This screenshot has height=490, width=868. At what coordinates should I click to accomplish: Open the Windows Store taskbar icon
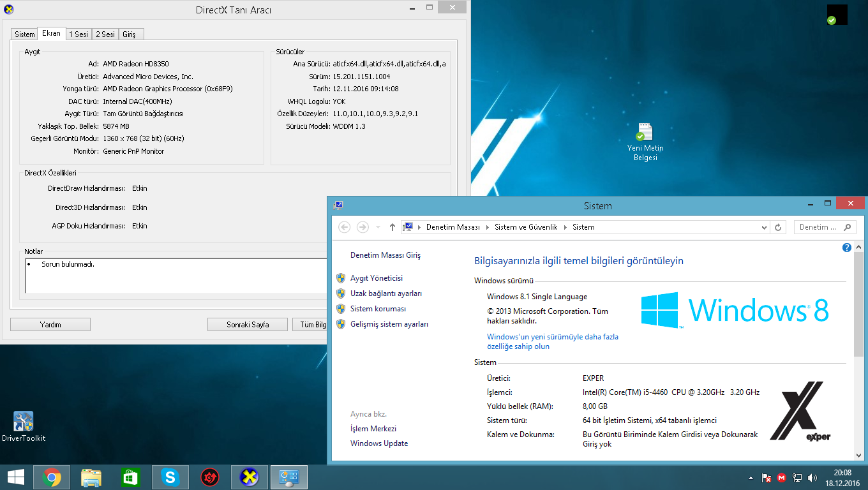point(130,477)
